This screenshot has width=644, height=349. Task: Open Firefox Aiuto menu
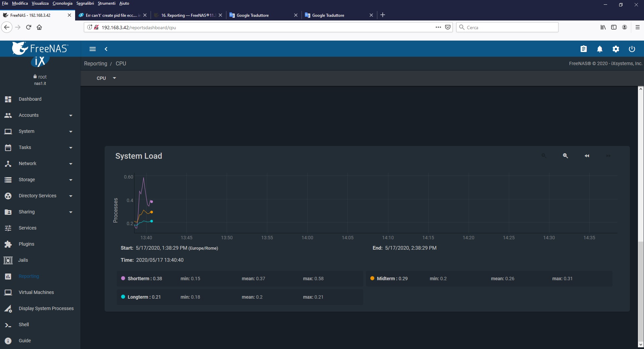(x=124, y=3)
